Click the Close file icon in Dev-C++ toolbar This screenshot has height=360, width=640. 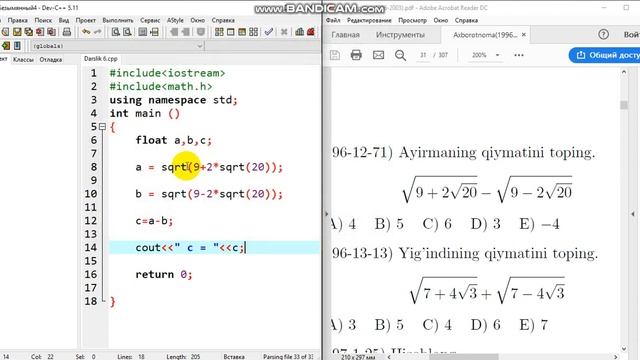click(40, 32)
